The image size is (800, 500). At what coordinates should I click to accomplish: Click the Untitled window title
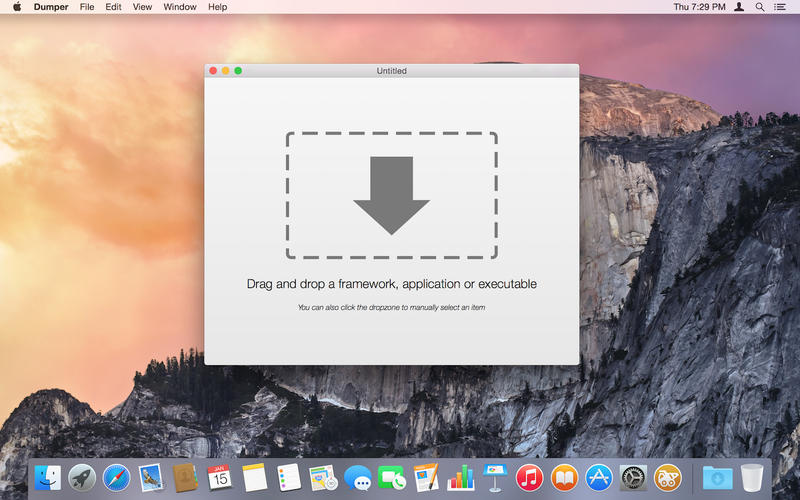click(x=392, y=71)
